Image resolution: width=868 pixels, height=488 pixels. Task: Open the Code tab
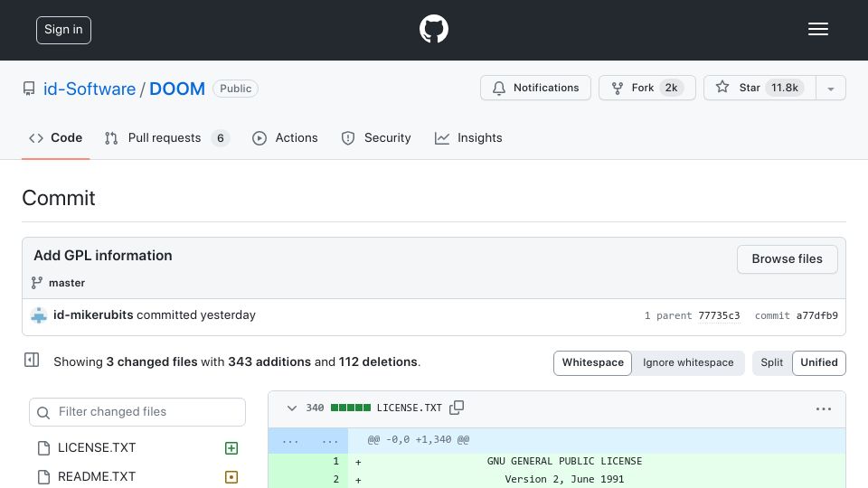[x=55, y=138]
